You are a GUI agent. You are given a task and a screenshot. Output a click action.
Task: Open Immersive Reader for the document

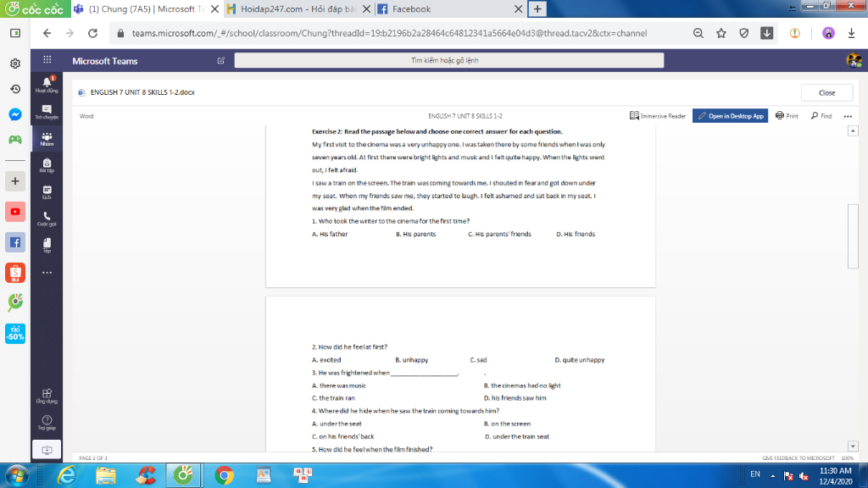pos(658,115)
